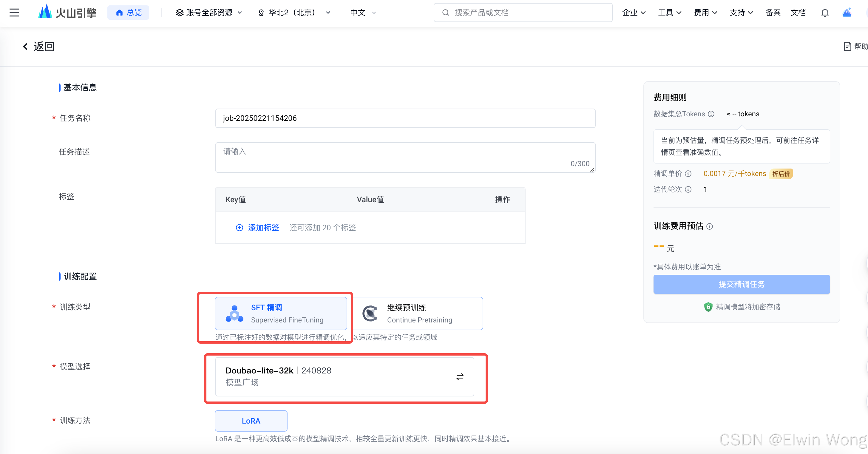Click info icon beside 精调单价
Viewport: 868px width, 454px height.
coord(688,174)
